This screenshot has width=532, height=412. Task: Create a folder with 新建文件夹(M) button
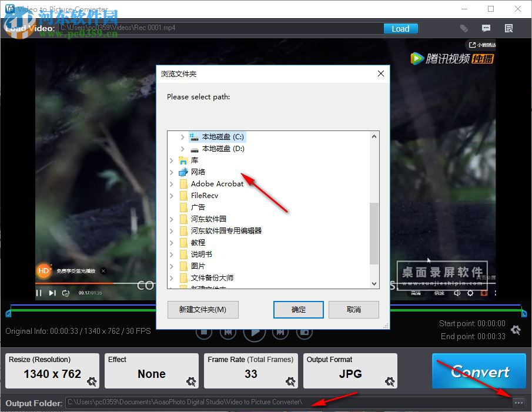pos(202,310)
